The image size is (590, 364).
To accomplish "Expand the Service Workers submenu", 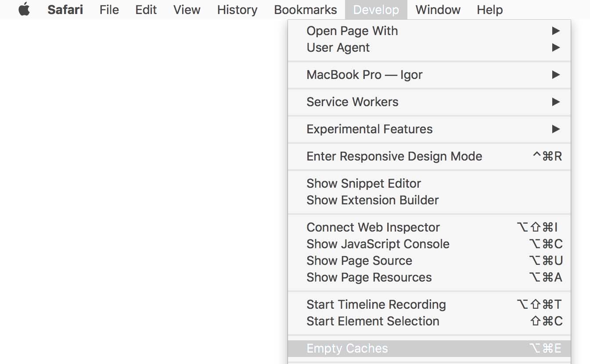I will click(x=352, y=102).
